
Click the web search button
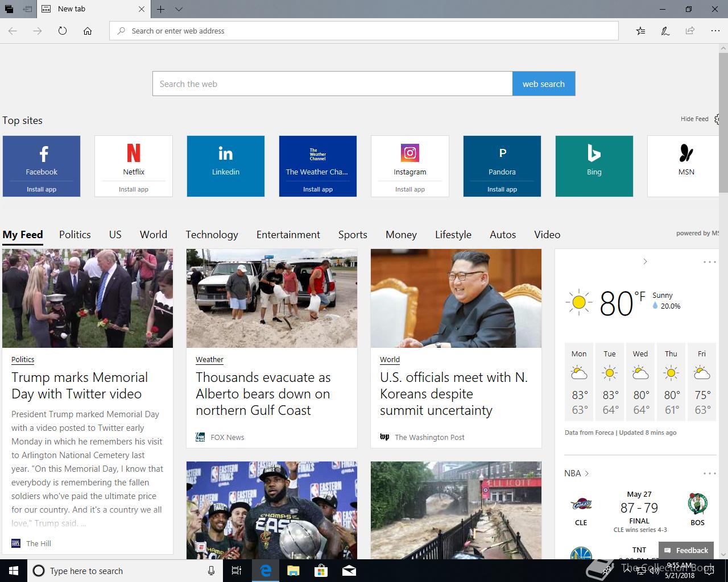click(544, 84)
